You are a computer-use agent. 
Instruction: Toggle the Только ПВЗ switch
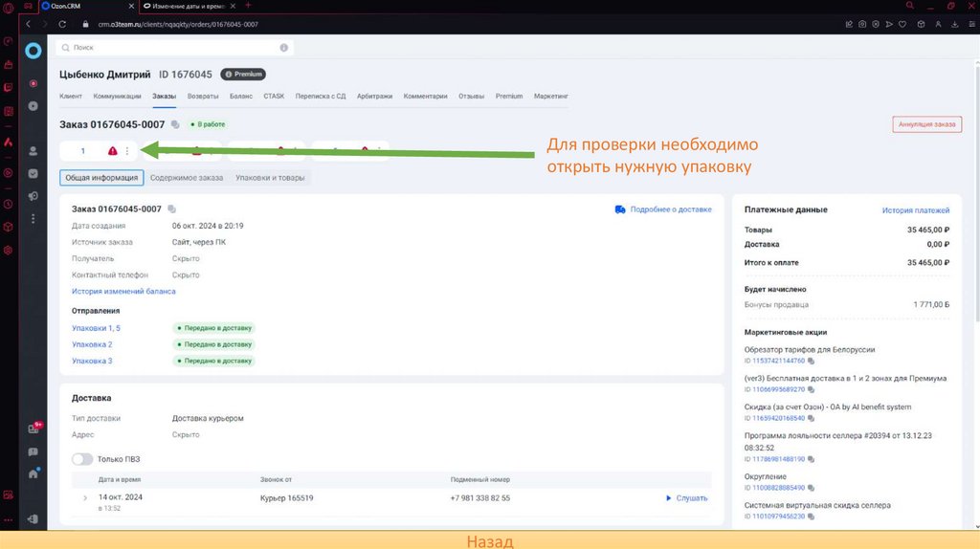click(82, 459)
